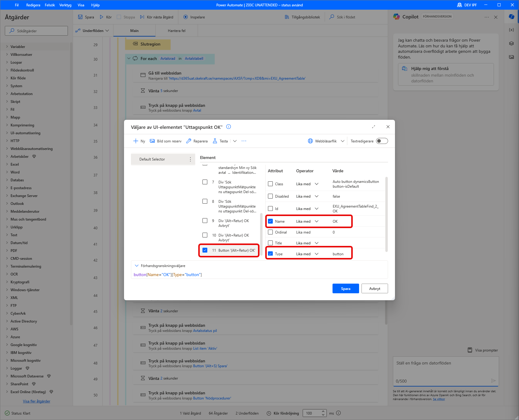Collapse the Förhandsgranskningsväljare section
This screenshot has width=519, height=420.
tap(137, 266)
